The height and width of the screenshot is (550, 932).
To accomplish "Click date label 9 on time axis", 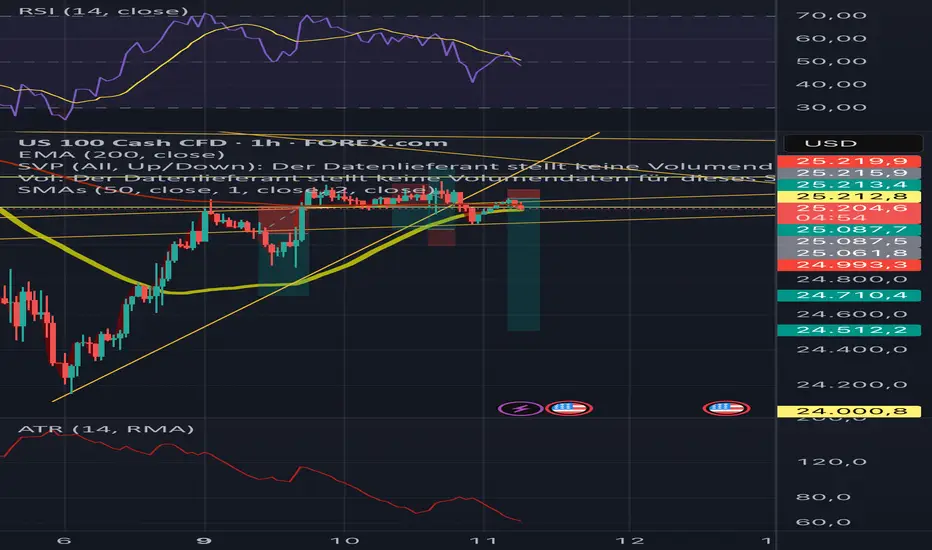I will [x=204, y=540].
